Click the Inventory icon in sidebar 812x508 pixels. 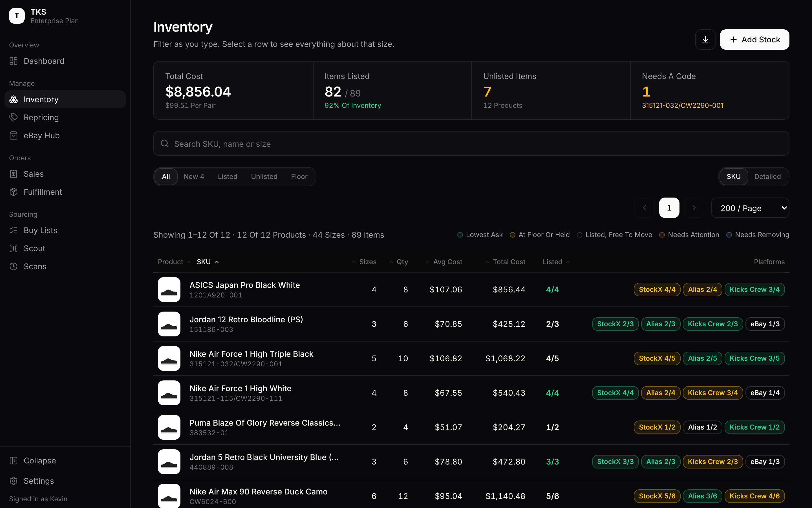coord(14,99)
